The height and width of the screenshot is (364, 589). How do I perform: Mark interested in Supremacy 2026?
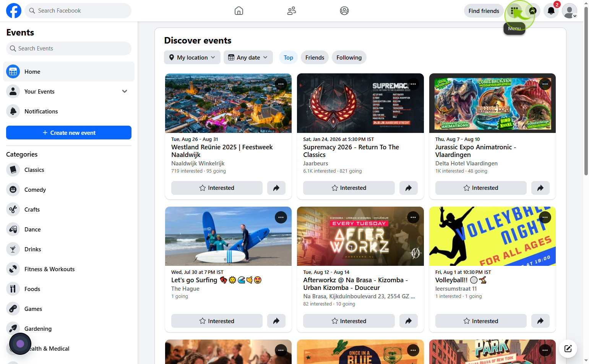pos(349,188)
